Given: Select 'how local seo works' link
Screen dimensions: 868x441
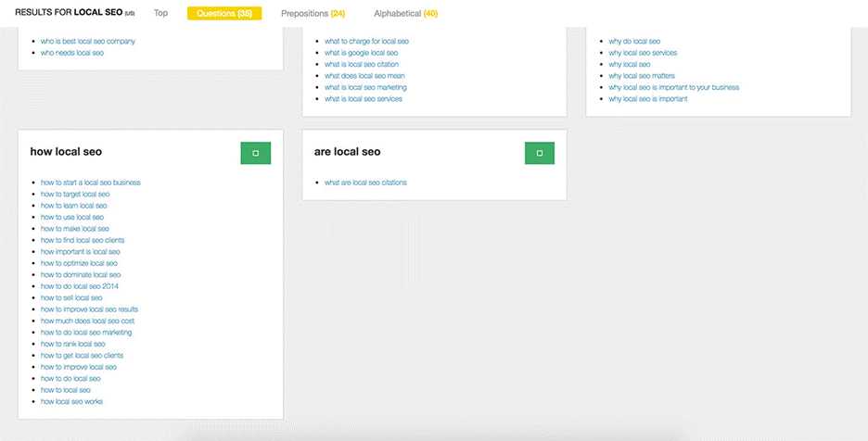Looking at the screenshot, I should point(72,401).
